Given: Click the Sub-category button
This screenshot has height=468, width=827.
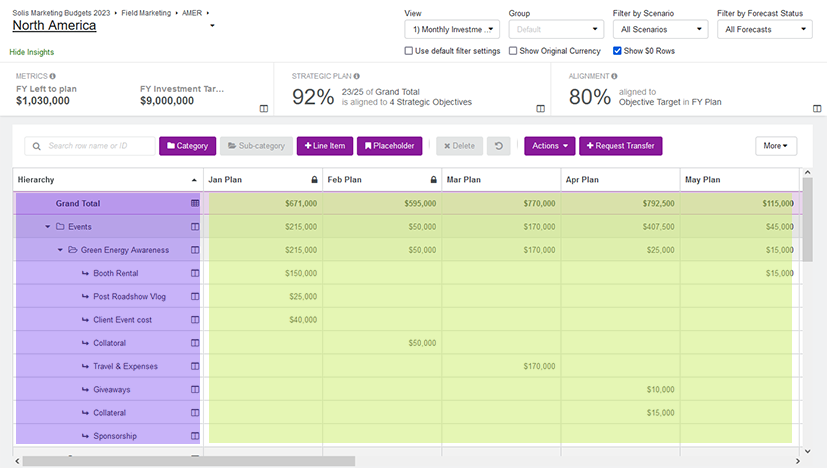Looking at the screenshot, I should click(256, 146).
